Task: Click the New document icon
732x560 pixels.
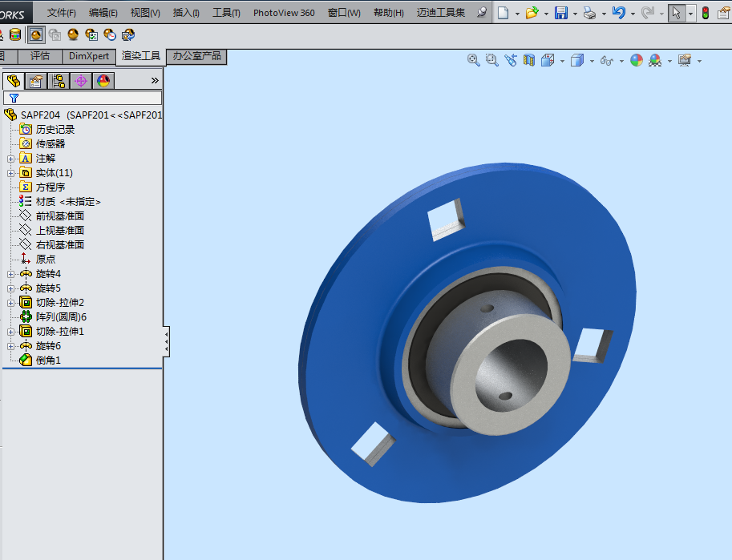Action: coord(504,13)
